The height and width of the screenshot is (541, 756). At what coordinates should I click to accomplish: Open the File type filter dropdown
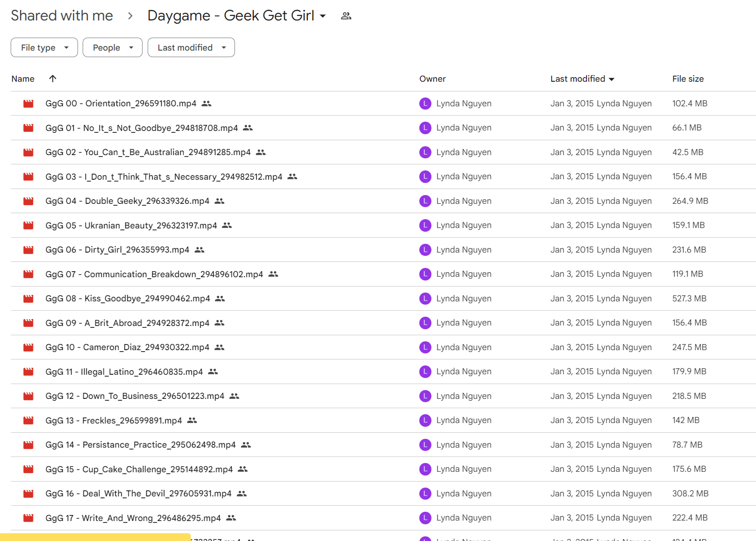(x=44, y=47)
